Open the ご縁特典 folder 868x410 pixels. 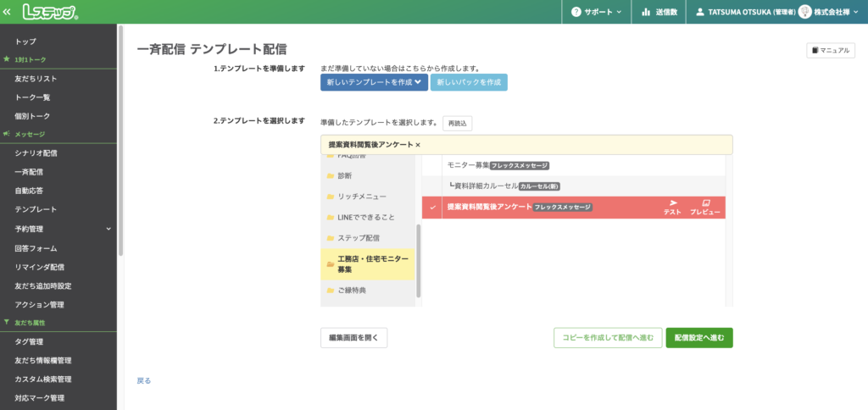point(352,291)
